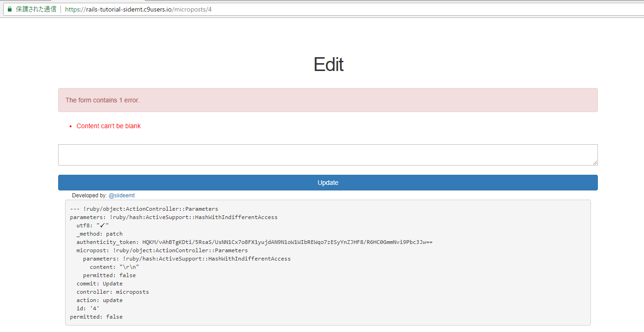Click the "Developed by:" footer text
The height and width of the screenshot is (332, 644).
click(89, 196)
